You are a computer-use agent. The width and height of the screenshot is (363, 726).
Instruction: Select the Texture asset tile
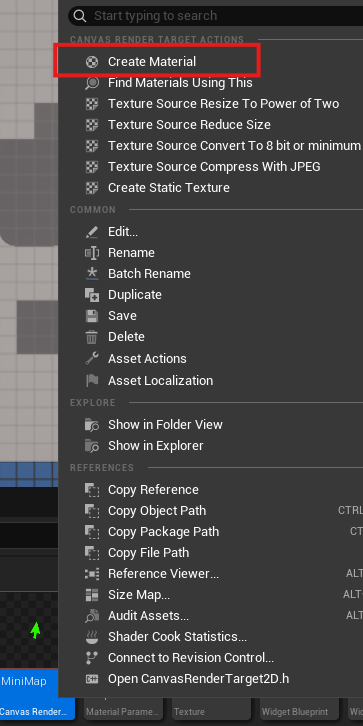click(211, 708)
